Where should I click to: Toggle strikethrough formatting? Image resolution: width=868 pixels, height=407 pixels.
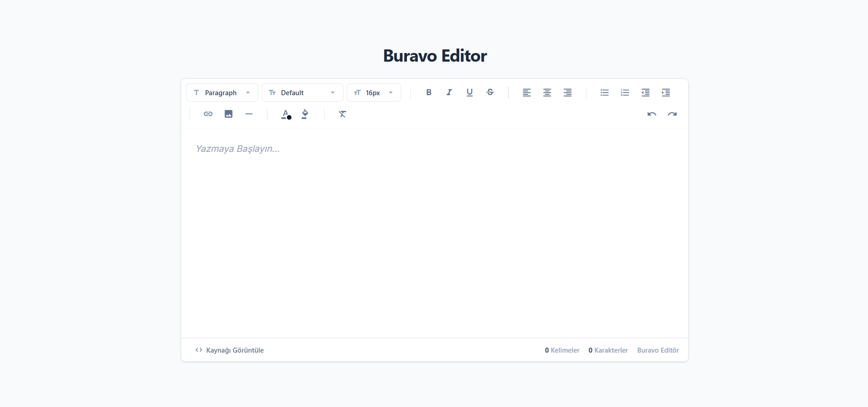(490, 92)
